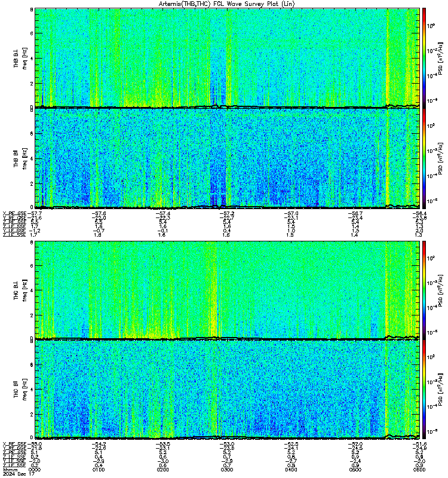
Task: Click the THB X_RE_GSE value '-57.2'
Action: pos(227,213)
